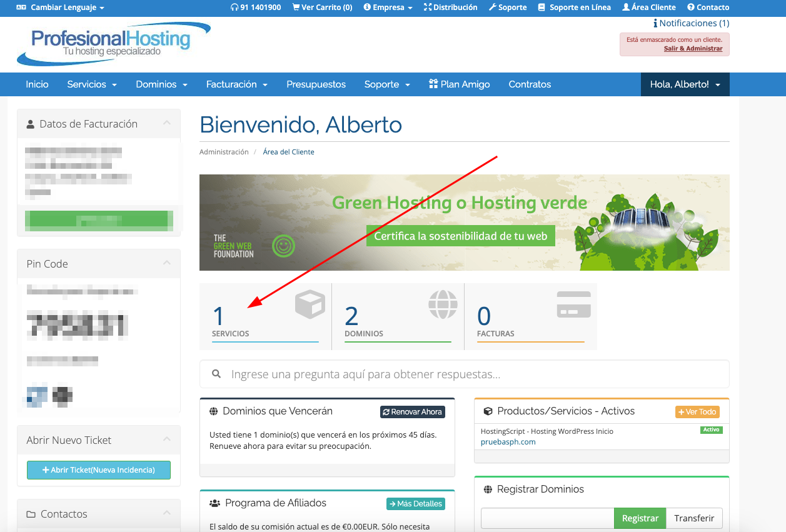View Notificaciones (1)
The width and height of the screenshot is (786, 532).
coord(691,23)
